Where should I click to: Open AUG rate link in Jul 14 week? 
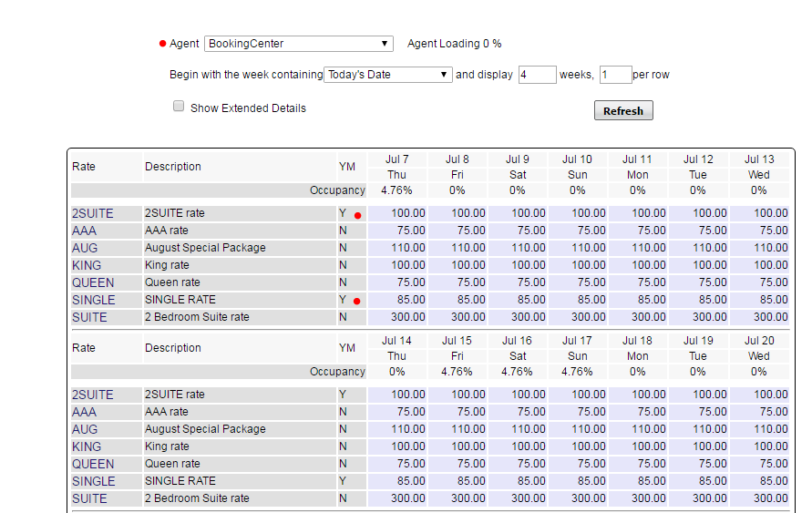(85, 430)
